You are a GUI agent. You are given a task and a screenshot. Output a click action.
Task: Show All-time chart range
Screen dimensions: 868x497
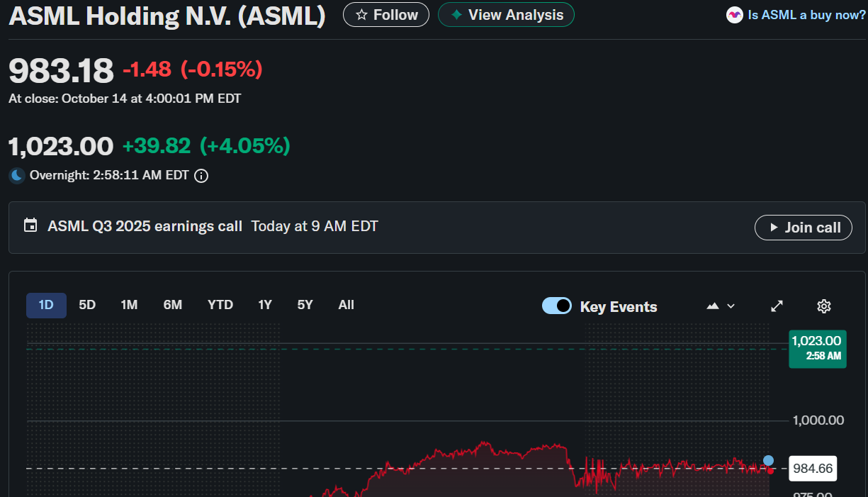(x=346, y=305)
